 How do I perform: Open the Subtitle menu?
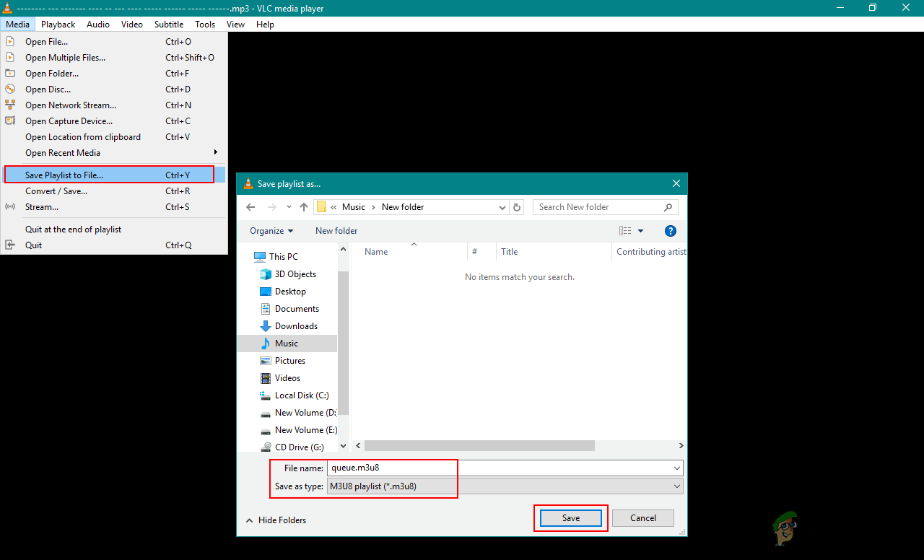click(x=169, y=24)
